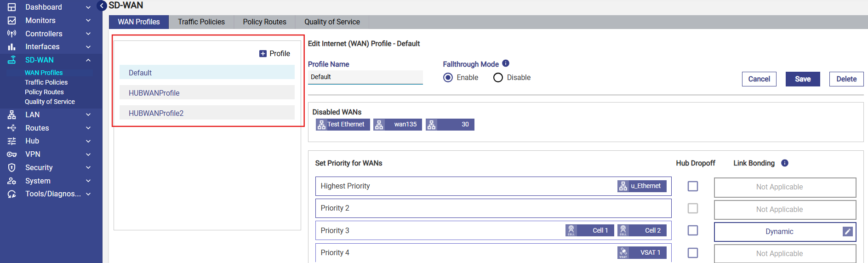Click the plus icon to add Profile
This screenshot has width=868, height=263.
coord(263,54)
